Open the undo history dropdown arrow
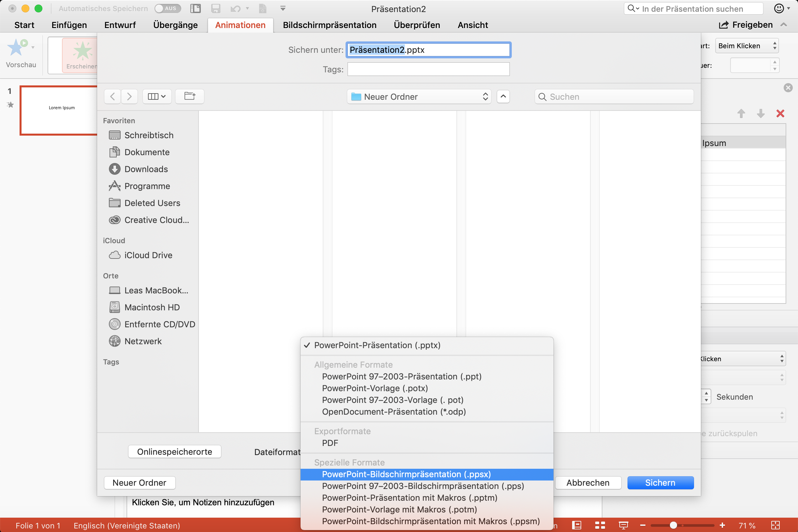This screenshot has width=798, height=532. point(247,8)
